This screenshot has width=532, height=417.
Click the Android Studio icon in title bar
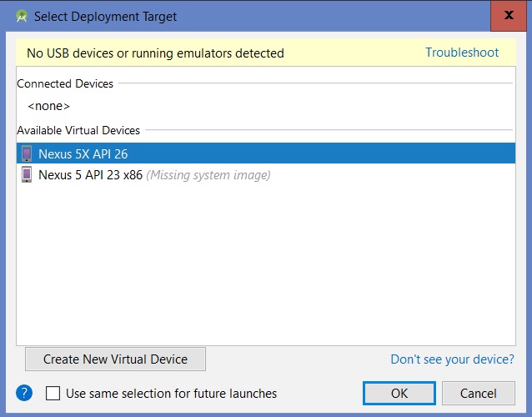[x=22, y=16]
